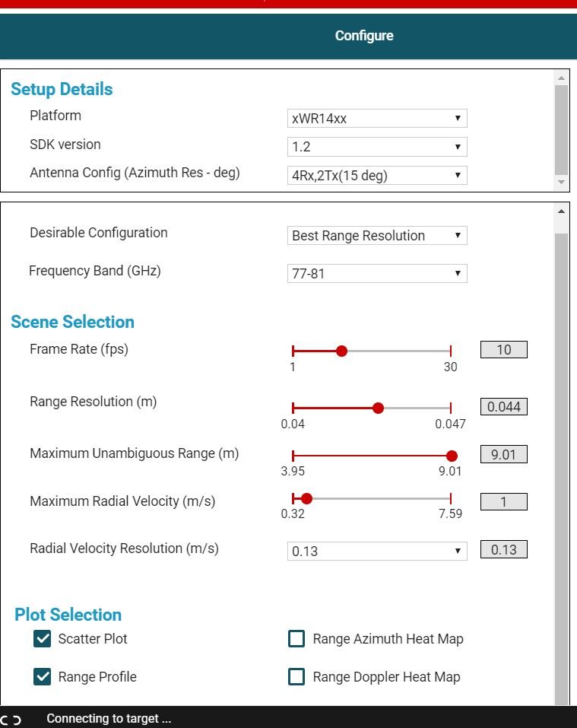The height and width of the screenshot is (728, 577).
Task: Toggle the Range Profile checkbox
Action: [43, 677]
